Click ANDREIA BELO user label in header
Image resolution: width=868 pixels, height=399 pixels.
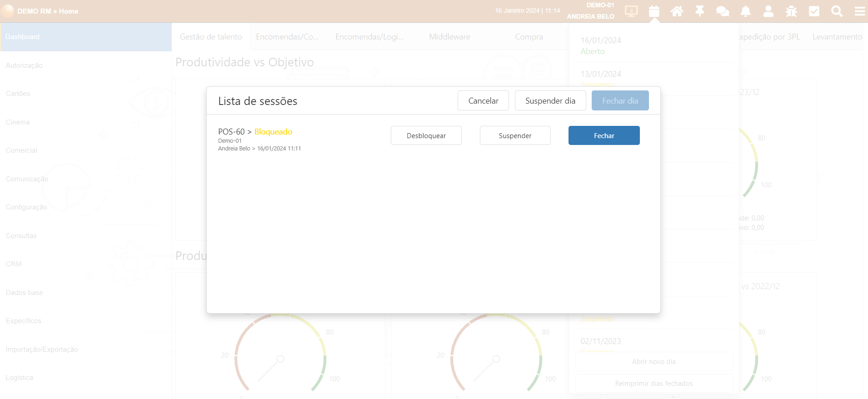tap(590, 16)
